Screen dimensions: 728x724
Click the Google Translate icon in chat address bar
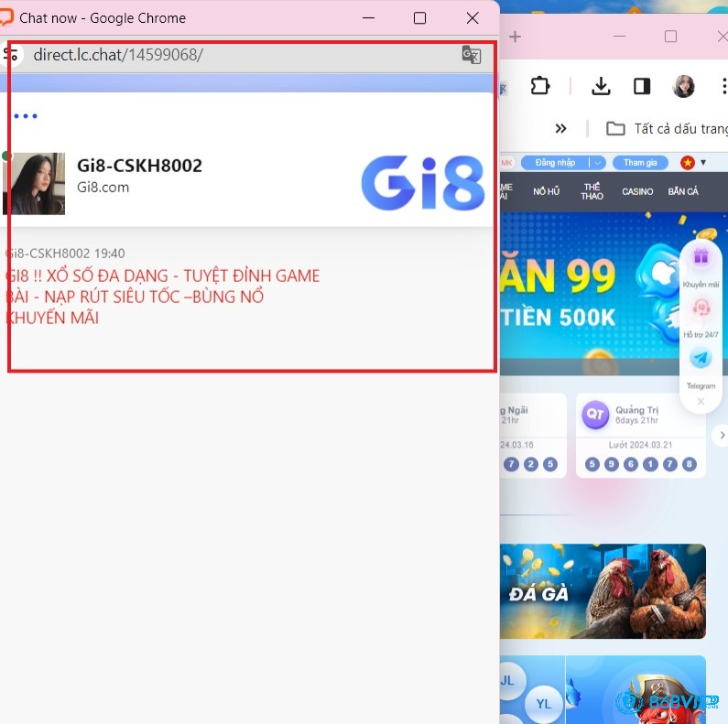[472, 55]
